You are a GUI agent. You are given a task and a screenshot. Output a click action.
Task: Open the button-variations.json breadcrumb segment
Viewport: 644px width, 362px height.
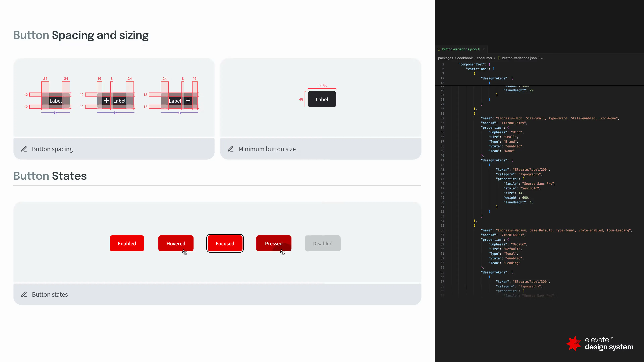click(x=519, y=58)
